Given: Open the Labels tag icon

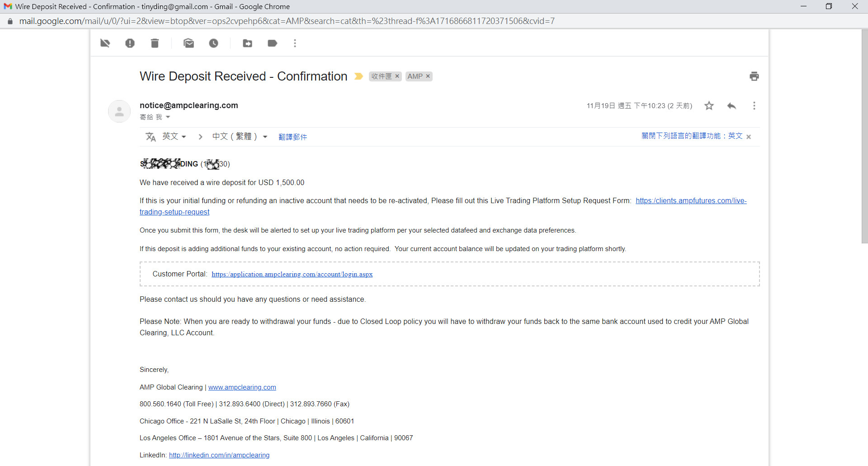Looking at the screenshot, I should (272, 43).
